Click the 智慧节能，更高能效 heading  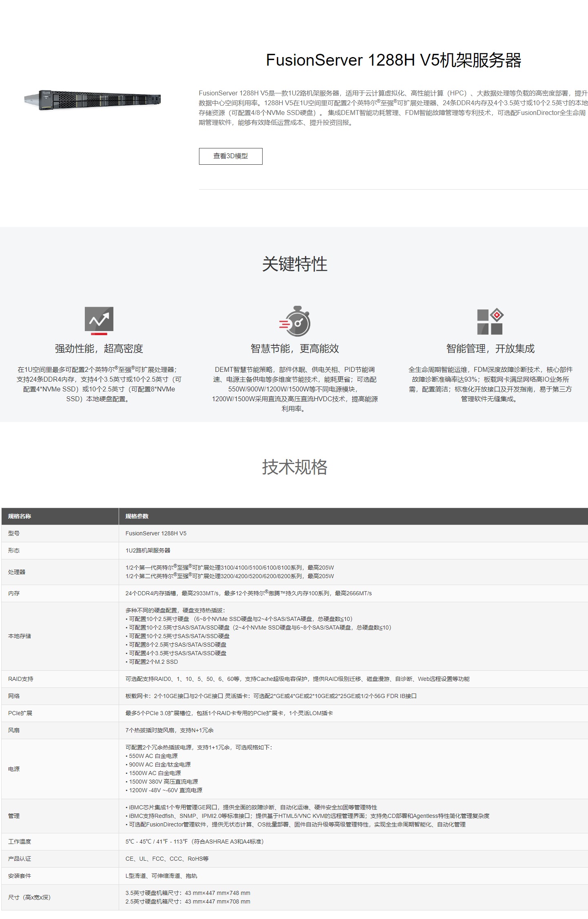coord(295,349)
